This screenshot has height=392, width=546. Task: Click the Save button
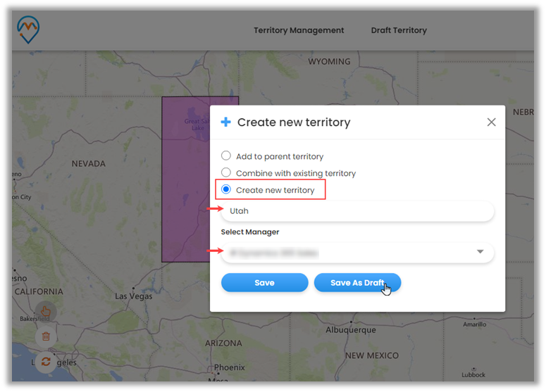tap(264, 283)
